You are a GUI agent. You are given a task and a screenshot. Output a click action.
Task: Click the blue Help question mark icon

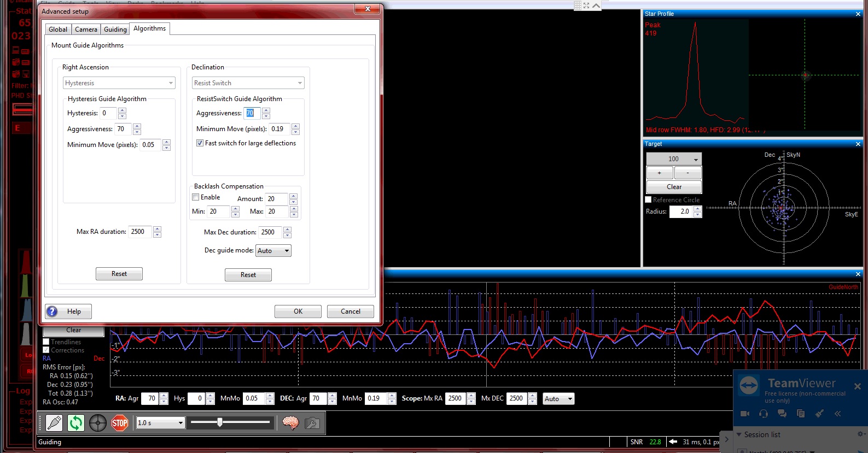coord(52,311)
